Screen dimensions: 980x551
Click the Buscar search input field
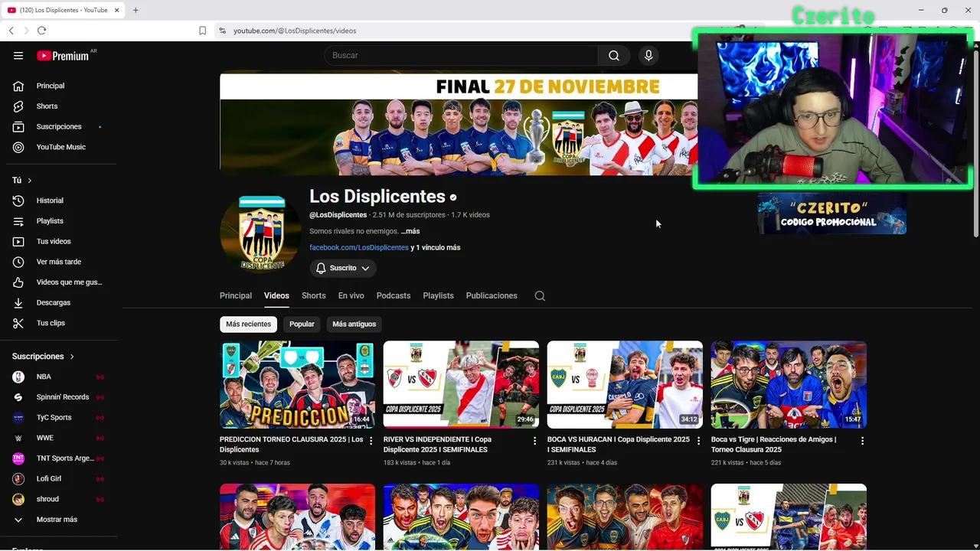coord(461,55)
